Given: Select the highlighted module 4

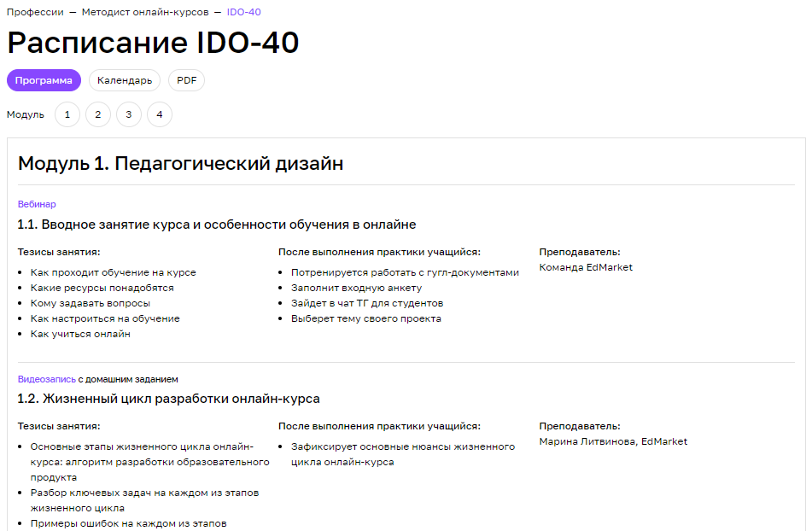Looking at the screenshot, I should pyautogui.click(x=160, y=114).
